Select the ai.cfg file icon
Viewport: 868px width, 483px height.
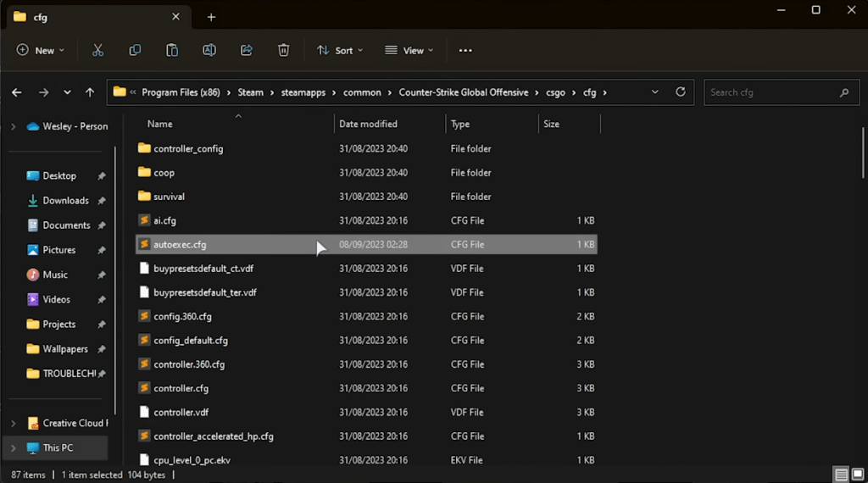pyautogui.click(x=144, y=220)
